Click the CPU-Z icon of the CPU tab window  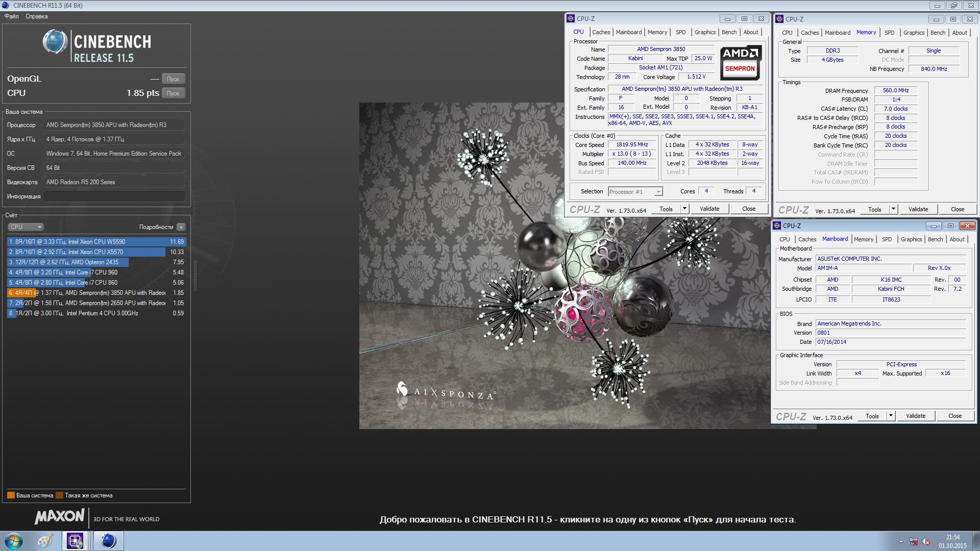[x=571, y=19]
